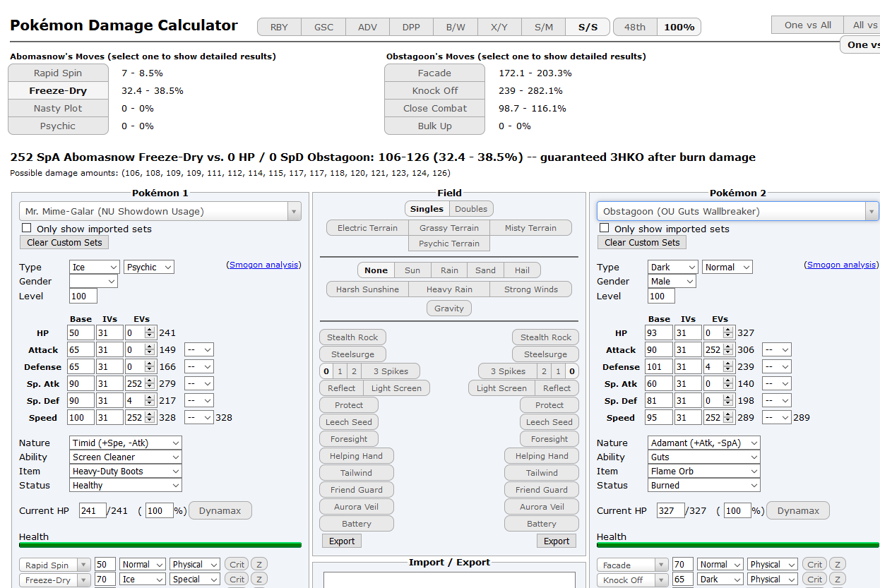Click Dynamax button for Pokémon 2
This screenshot has height=588, width=880.
click(x=798, y=511)
